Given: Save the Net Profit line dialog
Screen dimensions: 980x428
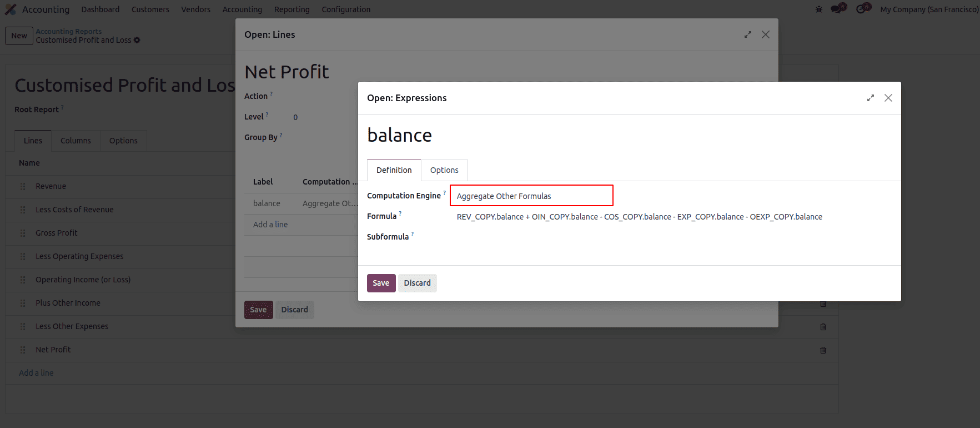Looking at the screenshot, I should click(x=259, y=310).
